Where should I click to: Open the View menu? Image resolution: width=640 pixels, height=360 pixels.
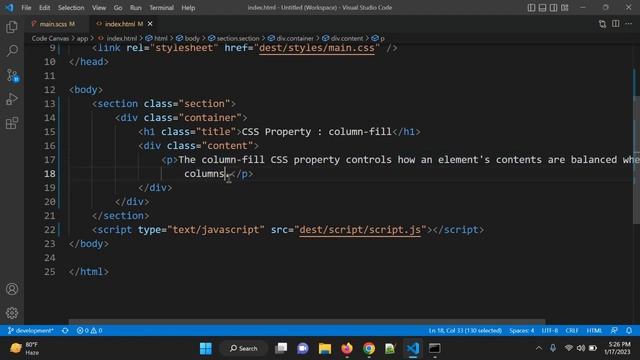pos(98,8)
